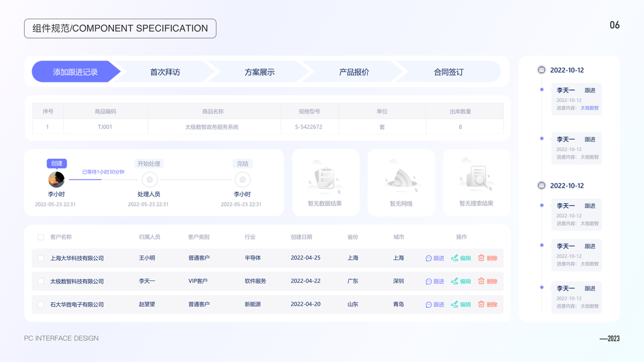Click the 开始处理 status tag
The height and width of the screenshot is (362, 644).
click(148, 164)
